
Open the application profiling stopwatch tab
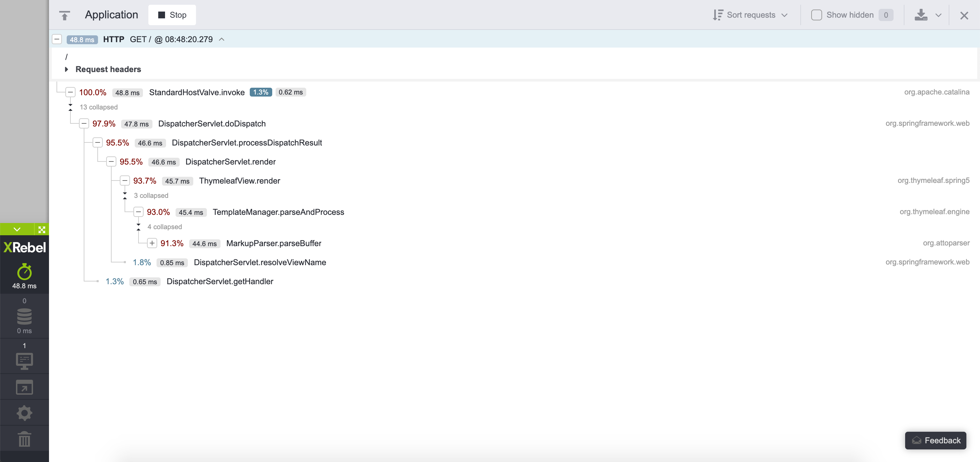tap(24, 276)
